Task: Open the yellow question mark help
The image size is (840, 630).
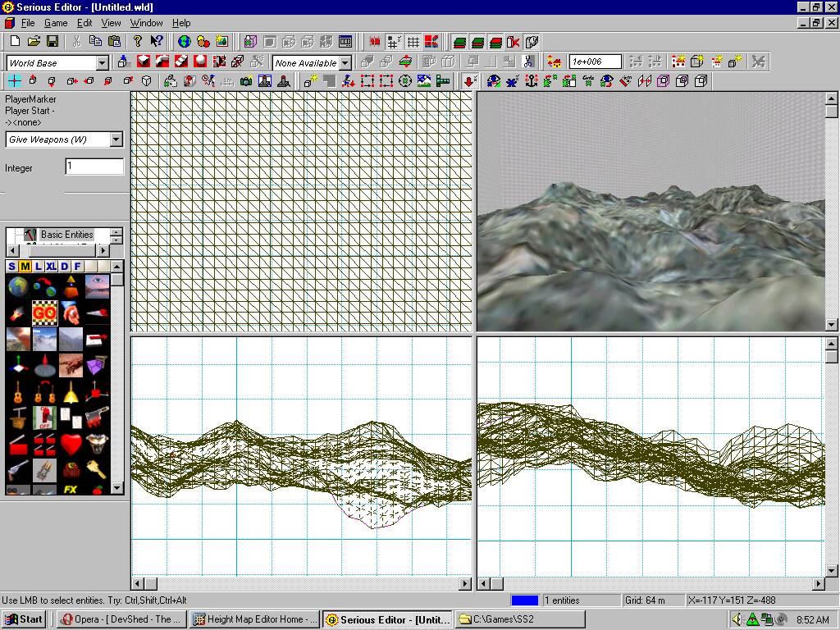Action: pos(138,41)
